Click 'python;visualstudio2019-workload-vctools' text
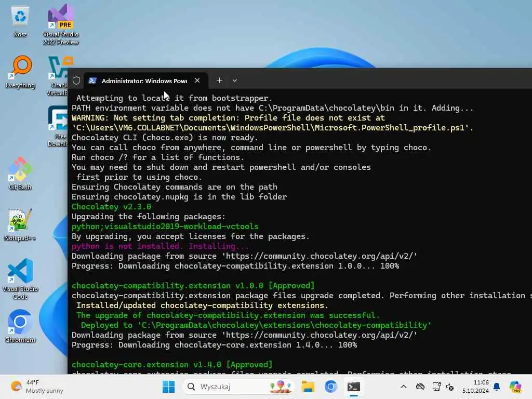532x399 pixels. [165, 227]
